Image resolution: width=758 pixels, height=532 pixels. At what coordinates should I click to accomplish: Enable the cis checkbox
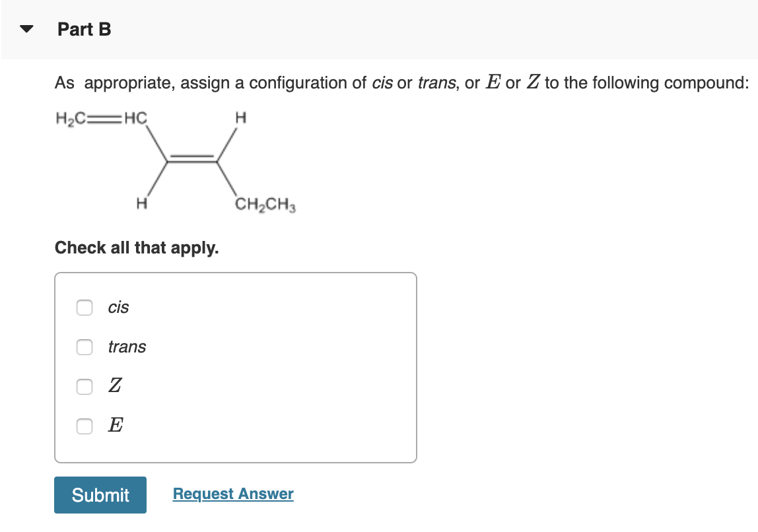(x=84, y=307)
